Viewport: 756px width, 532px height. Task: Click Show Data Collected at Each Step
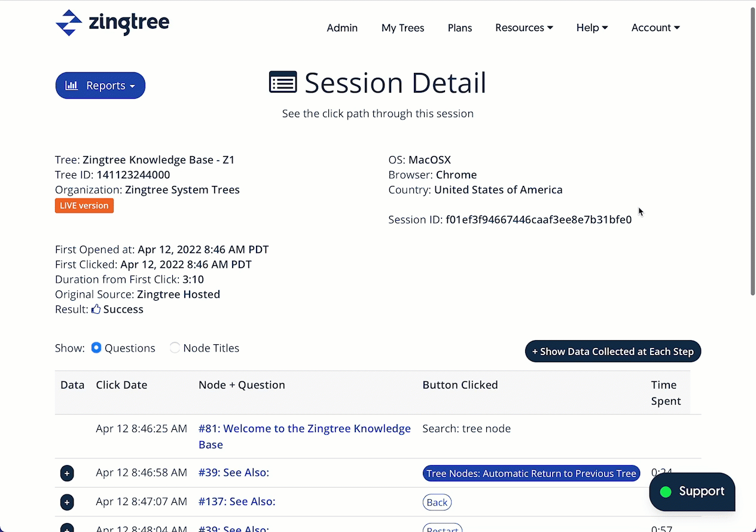pos(613,351)
